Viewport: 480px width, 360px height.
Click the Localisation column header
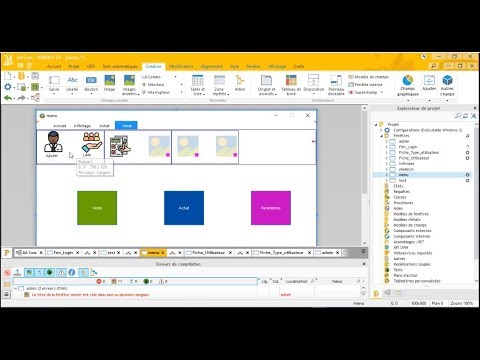click(296, 281)
